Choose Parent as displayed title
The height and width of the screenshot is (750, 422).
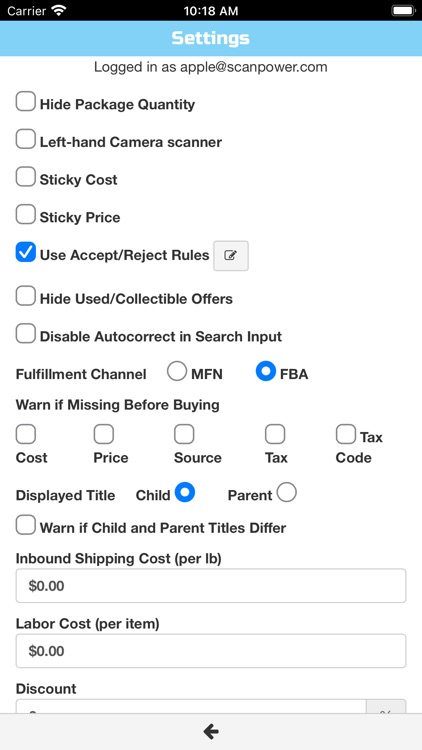pos(286,493)
